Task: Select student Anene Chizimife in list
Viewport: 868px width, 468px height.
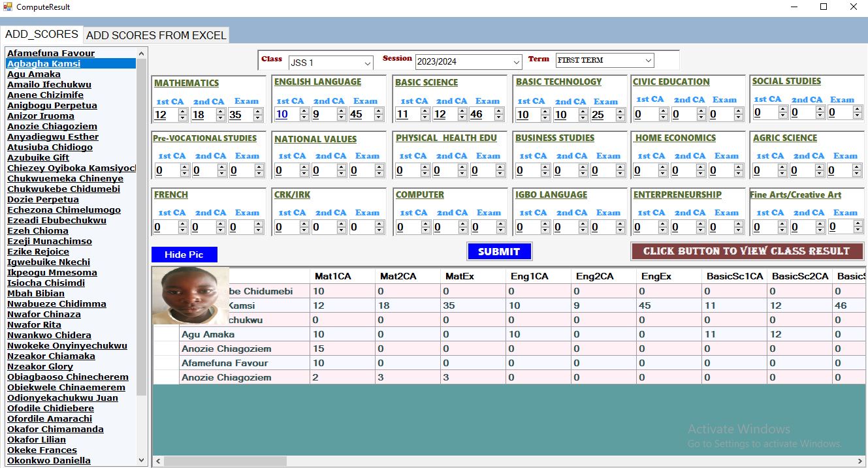Action: coord(45,95)
